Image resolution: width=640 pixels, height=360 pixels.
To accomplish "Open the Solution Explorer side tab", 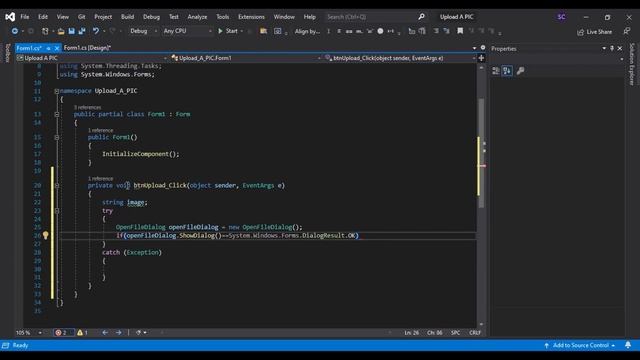I will pyautogui.click(x=632, y=64).
